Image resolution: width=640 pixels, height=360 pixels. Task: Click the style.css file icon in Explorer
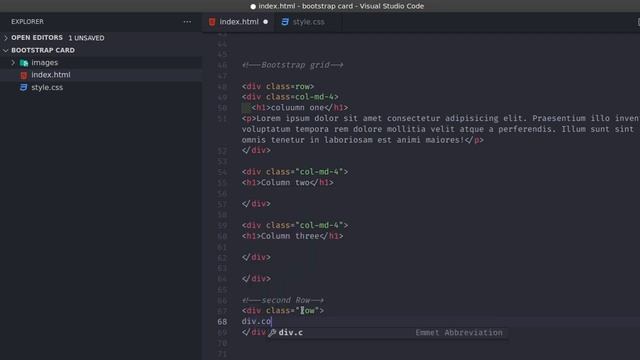pyautogui.click(x=24, y=87)
